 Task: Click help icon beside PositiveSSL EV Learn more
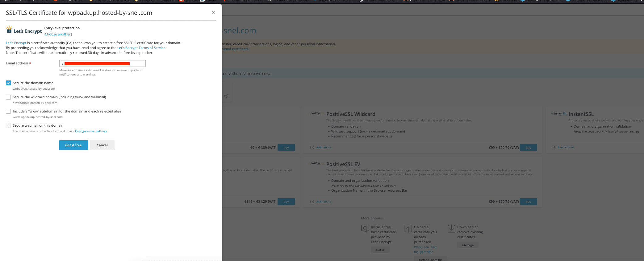[312, 202]
